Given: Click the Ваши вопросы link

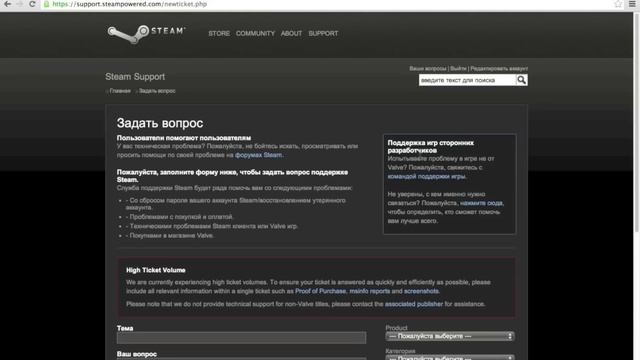Looking at the screenshot, I should coord(428,69).
